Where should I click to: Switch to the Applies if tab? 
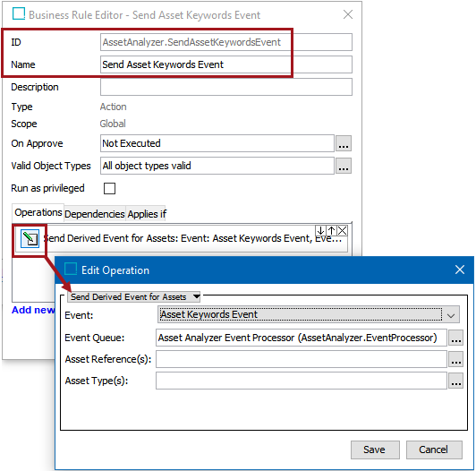147,214
